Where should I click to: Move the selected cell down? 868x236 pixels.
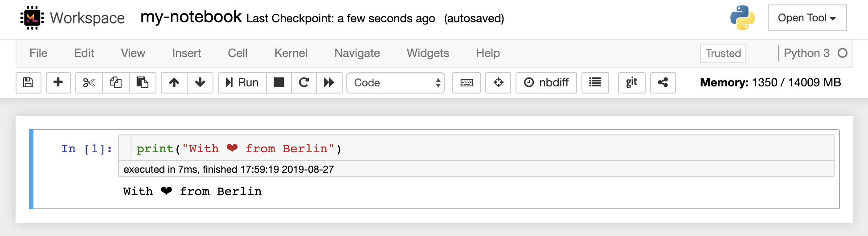tap(200, 83)
